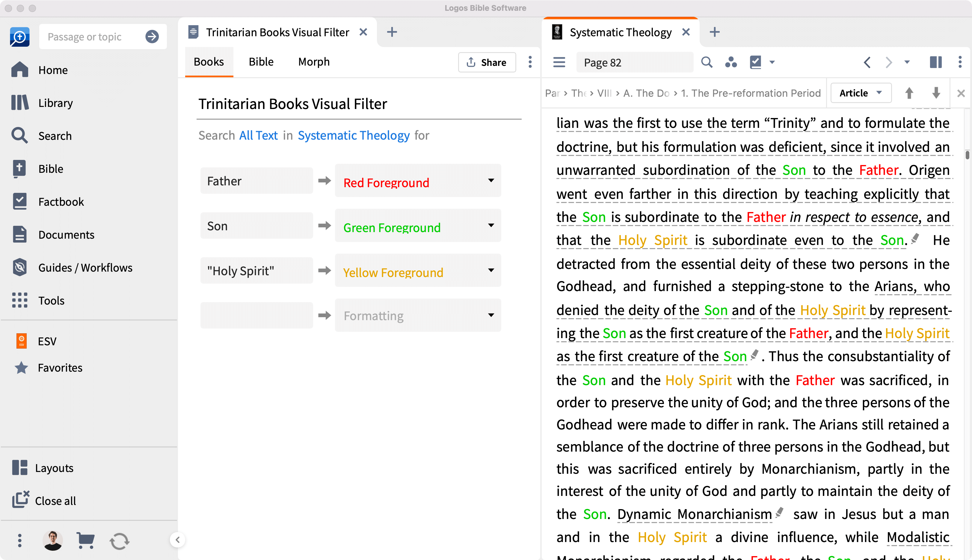972x560 pixels.
Task: Click the All Text link
Action: click(258, 135)
